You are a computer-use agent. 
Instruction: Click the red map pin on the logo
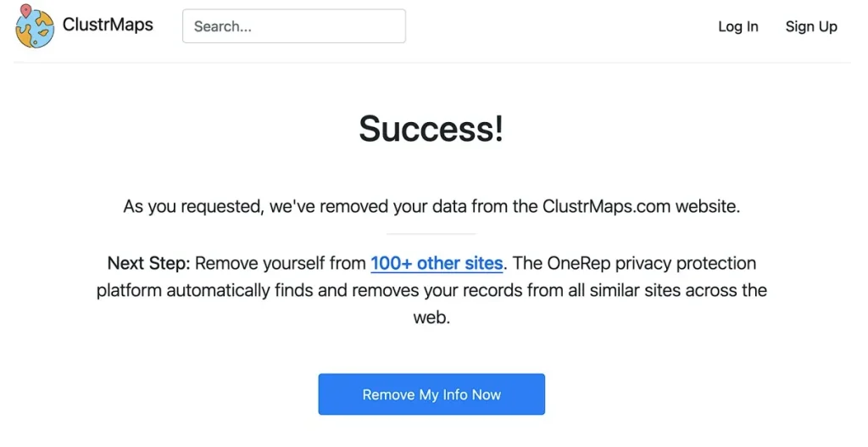click(x=25, y=12)
